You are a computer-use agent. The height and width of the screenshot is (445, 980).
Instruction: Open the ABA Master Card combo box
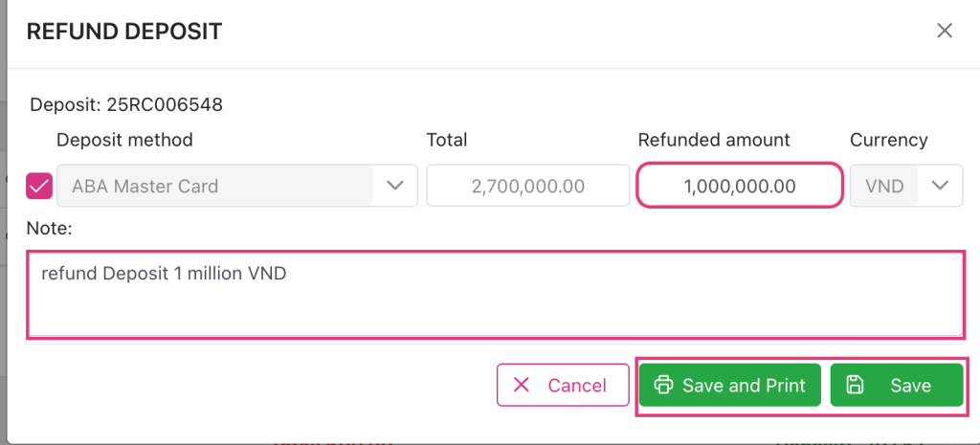215,186
